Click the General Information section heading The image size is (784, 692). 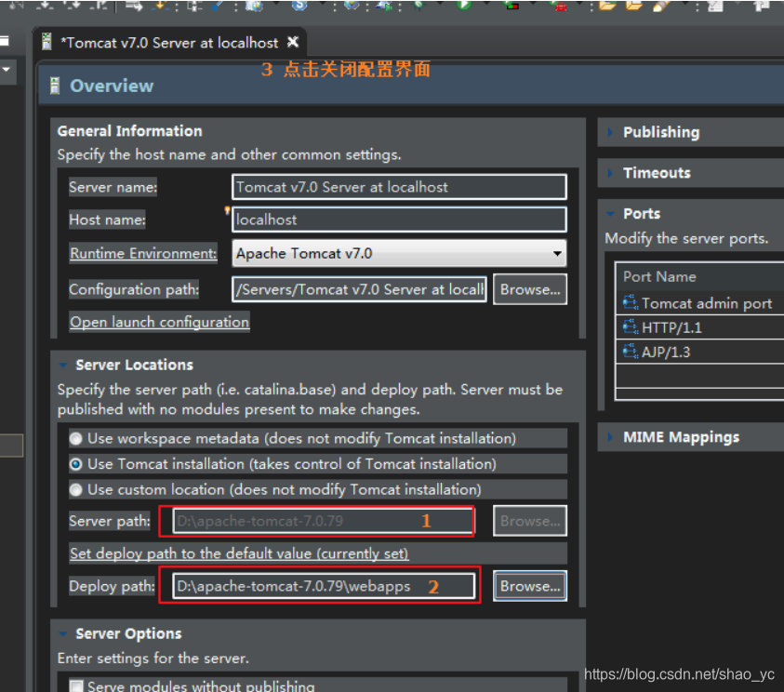129,131
